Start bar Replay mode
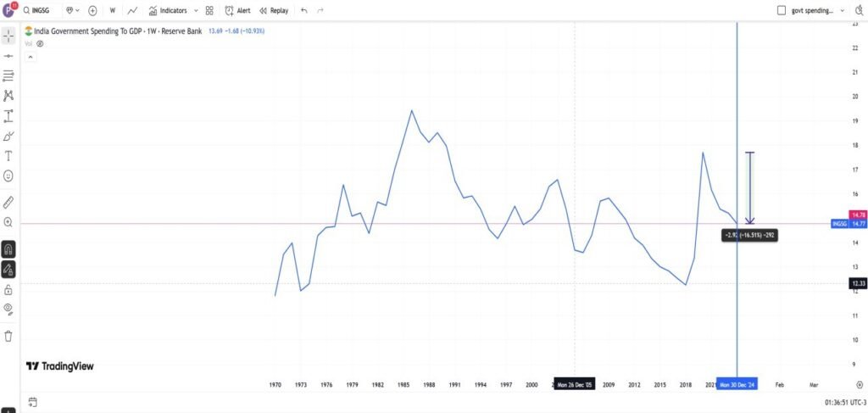This screenshot has width=868, height=413. pyautogui.click(x=273, y=11)
